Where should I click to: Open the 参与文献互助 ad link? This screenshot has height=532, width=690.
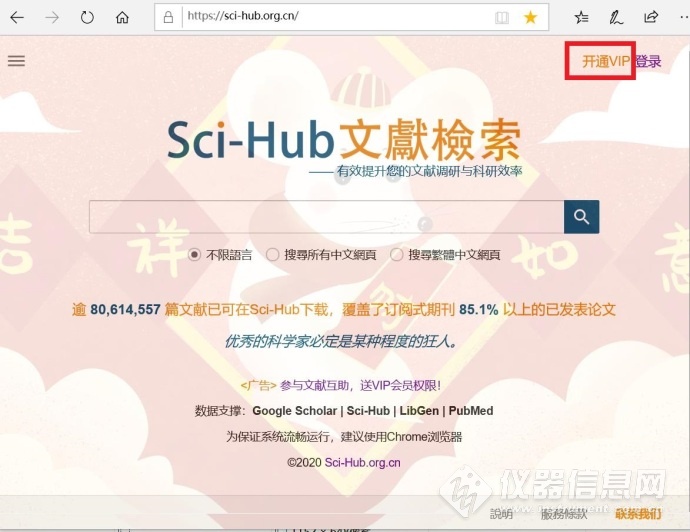[360, 386]
